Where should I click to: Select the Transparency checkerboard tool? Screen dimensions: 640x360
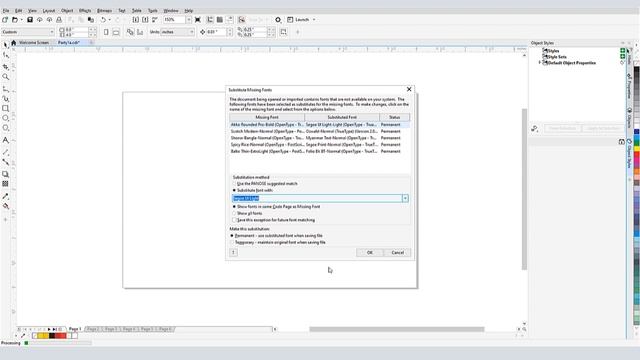pyautogui.click(x=5, y=184)
